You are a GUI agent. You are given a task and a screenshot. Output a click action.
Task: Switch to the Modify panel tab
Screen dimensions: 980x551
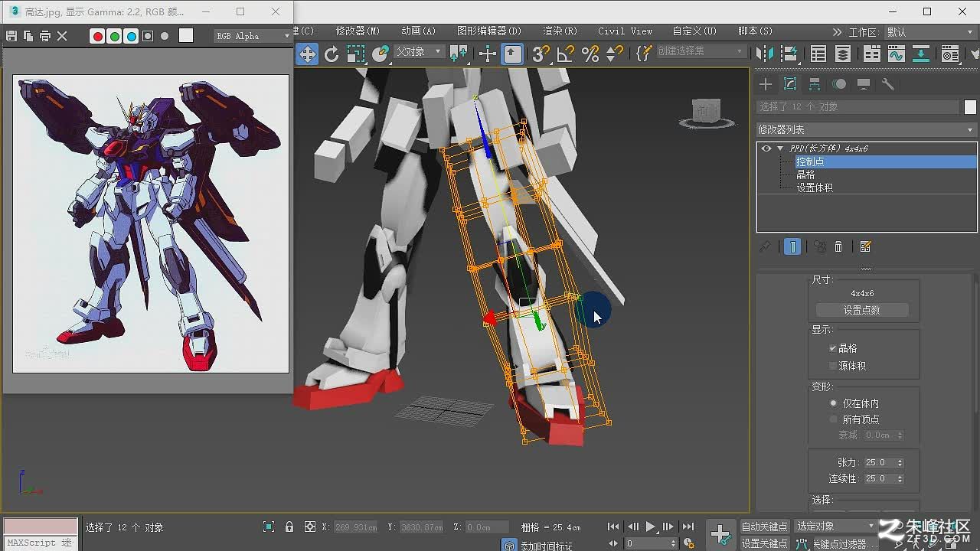point(790,84)
